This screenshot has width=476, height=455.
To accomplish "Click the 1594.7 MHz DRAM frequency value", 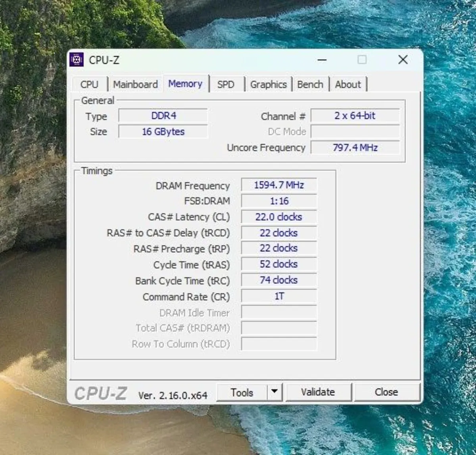I will [x=279, y=185].
